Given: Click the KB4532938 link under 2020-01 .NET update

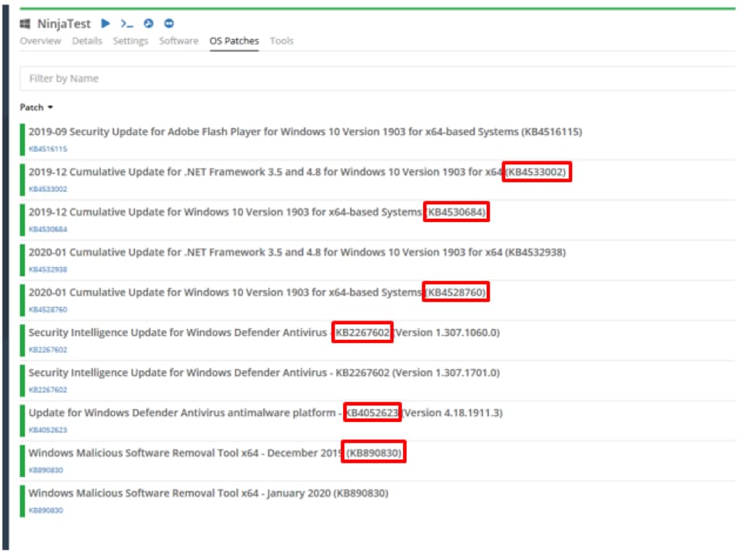Looking at the screenshot, I should click(x=48, y=269).
